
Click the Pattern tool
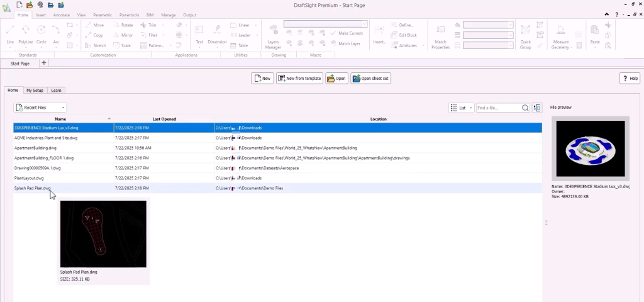click(153, 45)
